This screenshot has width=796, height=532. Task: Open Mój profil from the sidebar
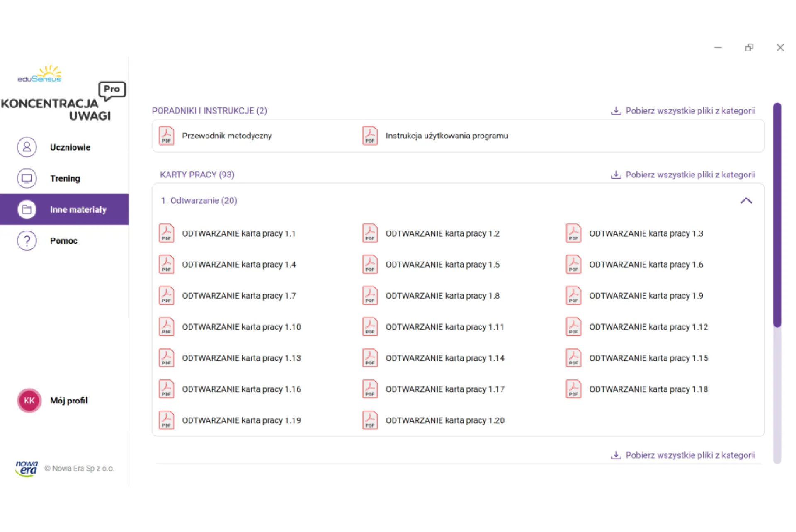pos(68,401)
